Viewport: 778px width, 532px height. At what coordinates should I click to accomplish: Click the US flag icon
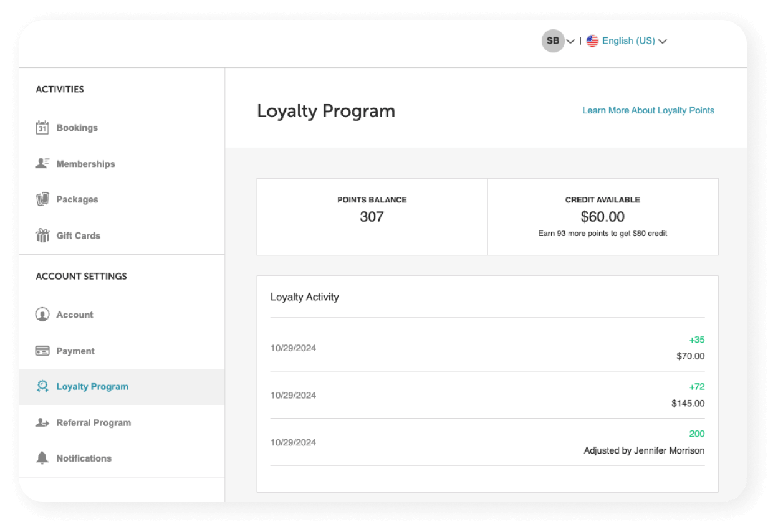592,41
